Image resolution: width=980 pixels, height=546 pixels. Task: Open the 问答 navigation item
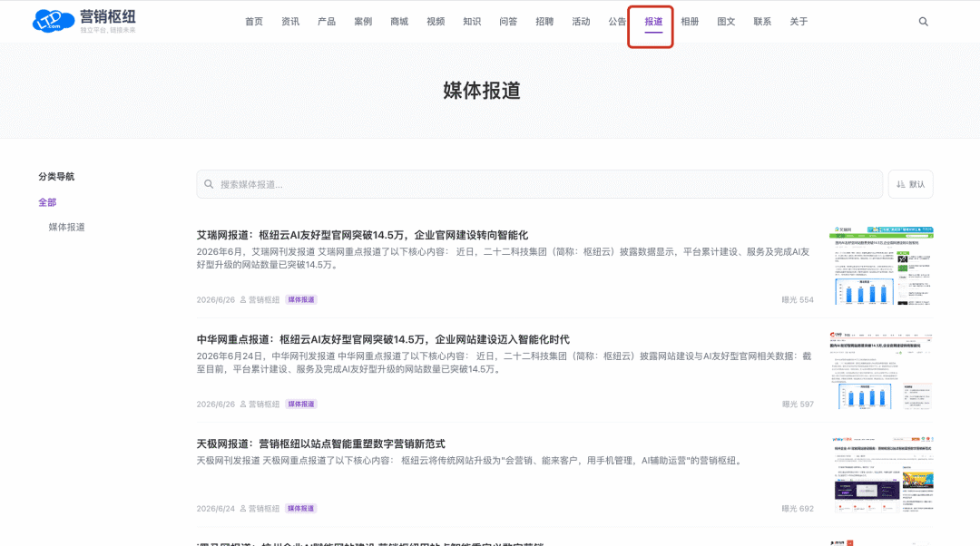point(508,21)
